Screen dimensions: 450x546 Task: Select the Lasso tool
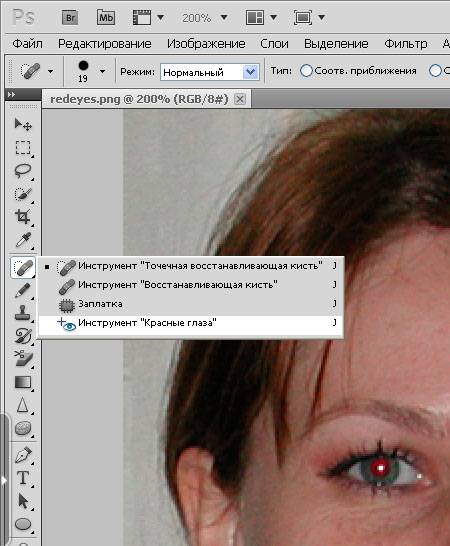click(23, 171)
